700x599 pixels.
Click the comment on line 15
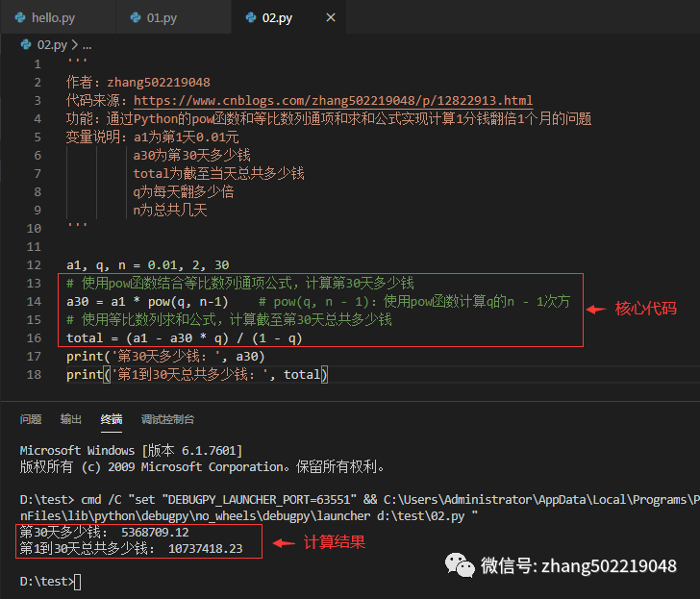click(x=229, y=320)
